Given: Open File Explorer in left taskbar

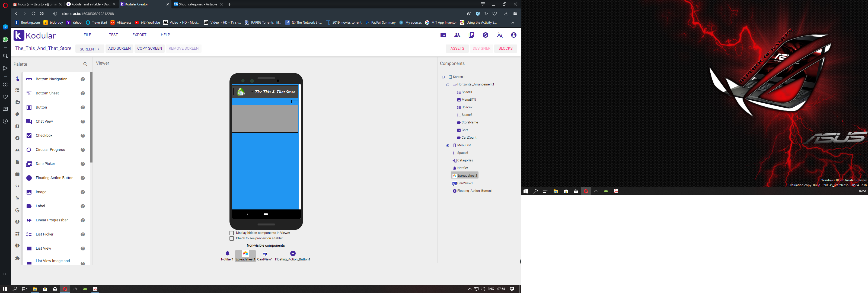Looking at the screenshot, I should (35, 289).
